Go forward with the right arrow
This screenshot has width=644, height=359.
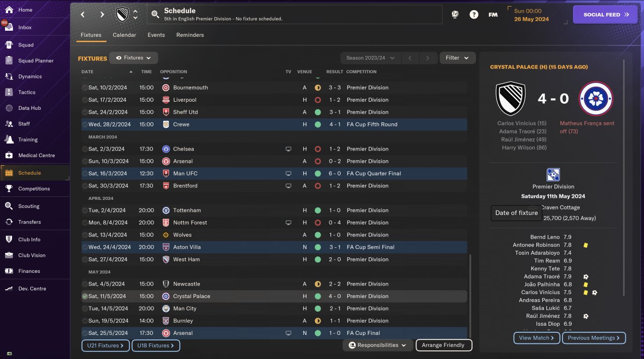click(102, 15)
